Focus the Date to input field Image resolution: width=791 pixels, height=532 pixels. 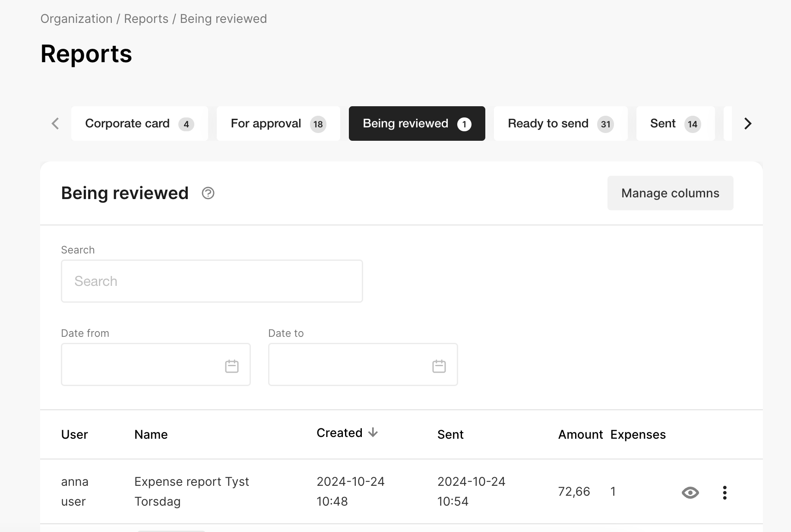363,364
